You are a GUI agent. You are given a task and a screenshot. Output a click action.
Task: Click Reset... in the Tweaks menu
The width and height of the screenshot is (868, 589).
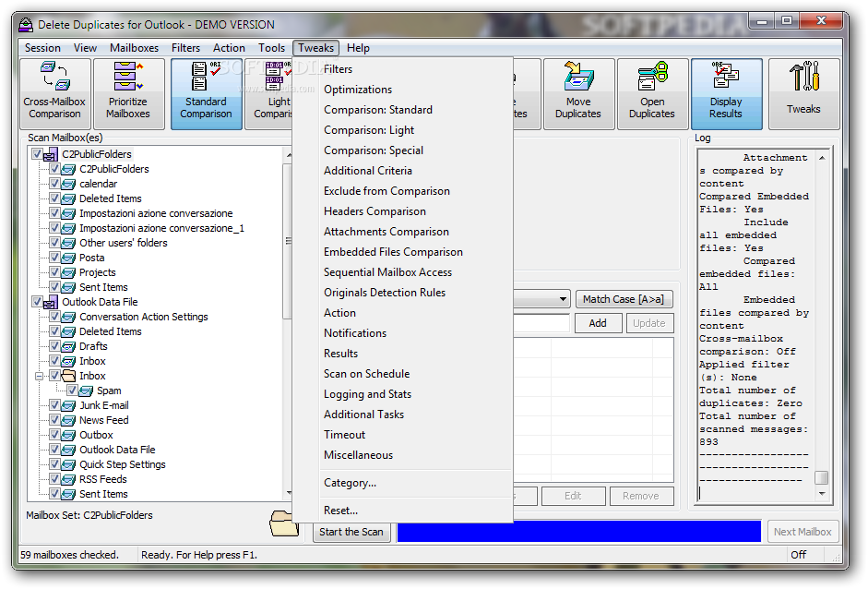(x=341, y=511)
